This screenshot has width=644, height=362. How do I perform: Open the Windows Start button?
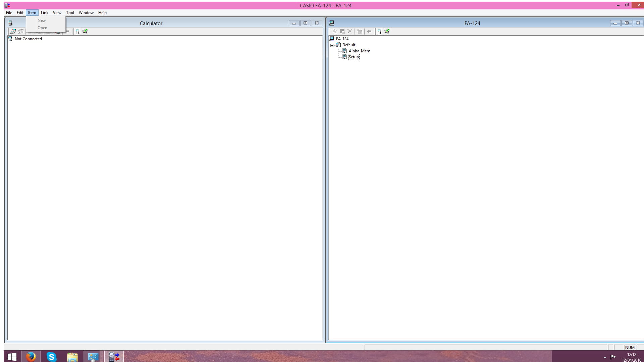click(x=12, y=357)
